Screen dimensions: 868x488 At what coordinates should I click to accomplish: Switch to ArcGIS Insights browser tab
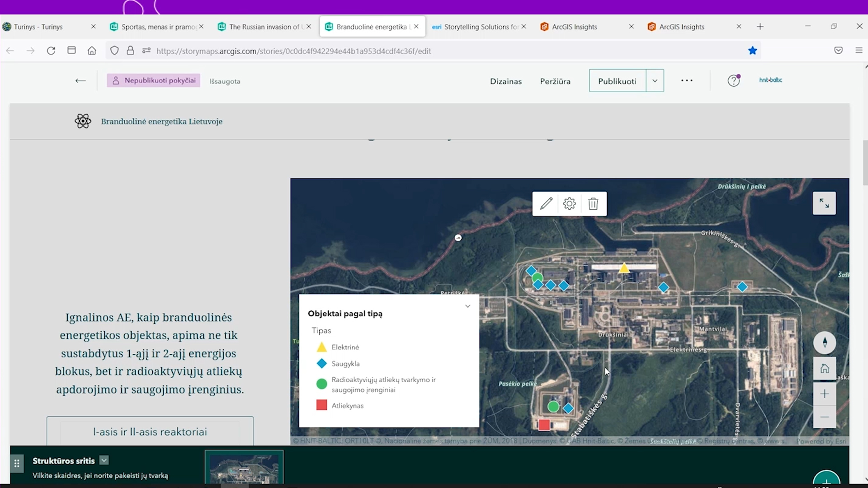click(x=575, y=27)
